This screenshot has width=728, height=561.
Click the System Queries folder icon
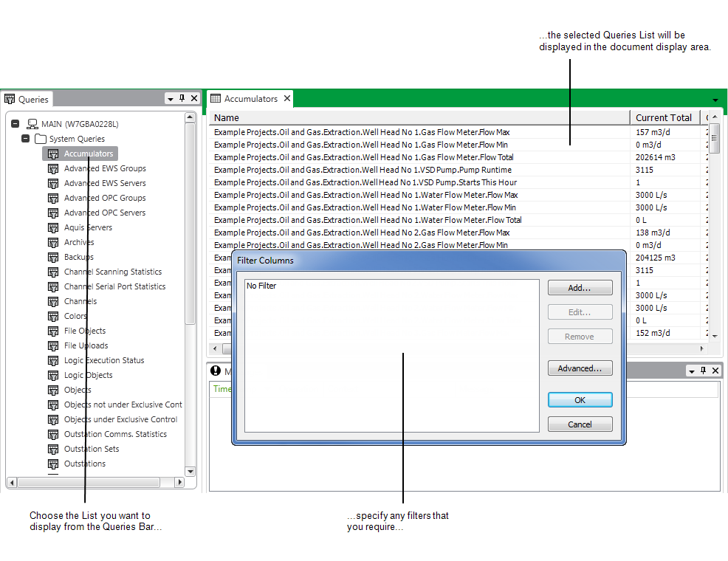(x=41, y=139)
